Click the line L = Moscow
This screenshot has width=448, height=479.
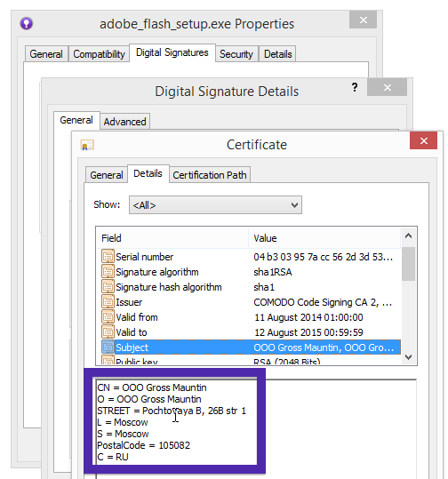point(123,422)
